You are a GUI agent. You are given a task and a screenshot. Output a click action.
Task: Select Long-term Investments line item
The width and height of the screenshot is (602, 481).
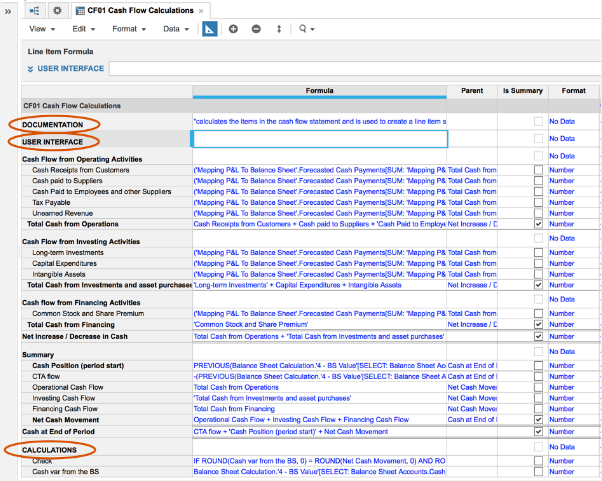pyautogui.click(x=107, y=253)
